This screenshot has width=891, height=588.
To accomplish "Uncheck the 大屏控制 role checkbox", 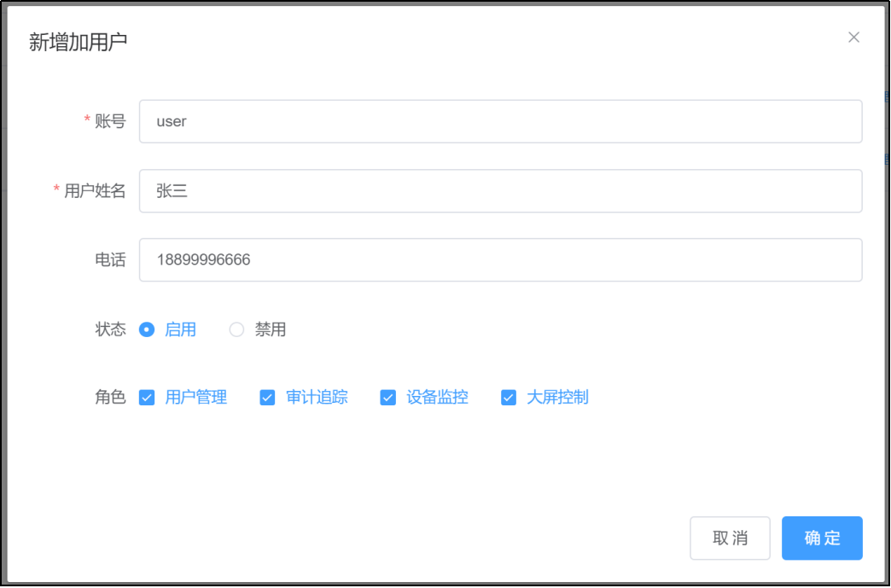I will pyautogui.click(x=509, y=398).
